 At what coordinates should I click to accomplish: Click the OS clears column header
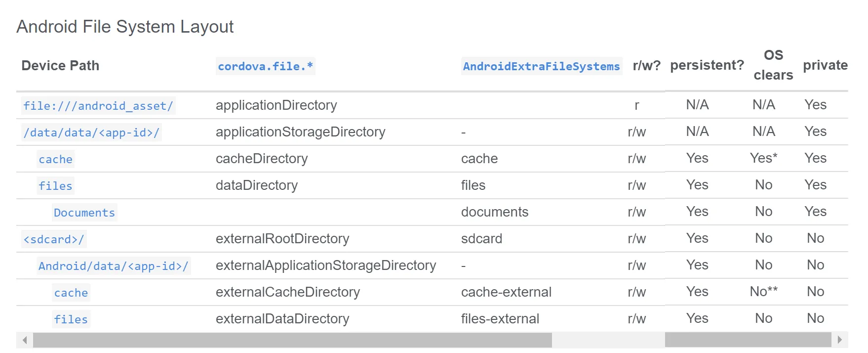pos(773,65)
